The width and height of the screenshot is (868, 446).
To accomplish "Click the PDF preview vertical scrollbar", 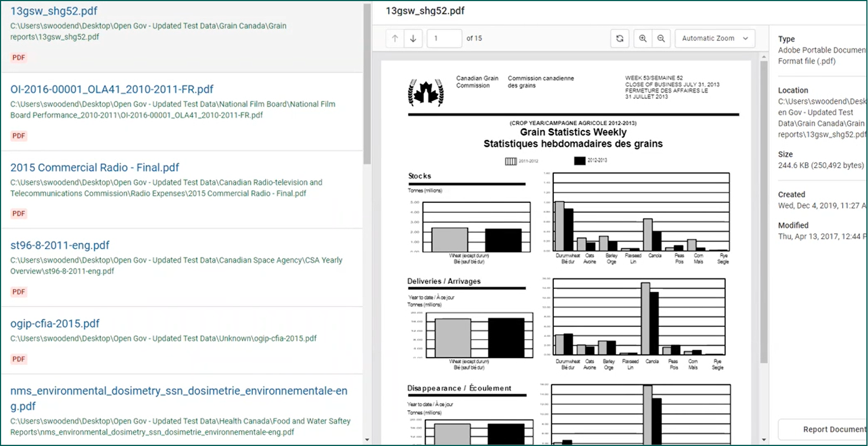I will (764, 209).
